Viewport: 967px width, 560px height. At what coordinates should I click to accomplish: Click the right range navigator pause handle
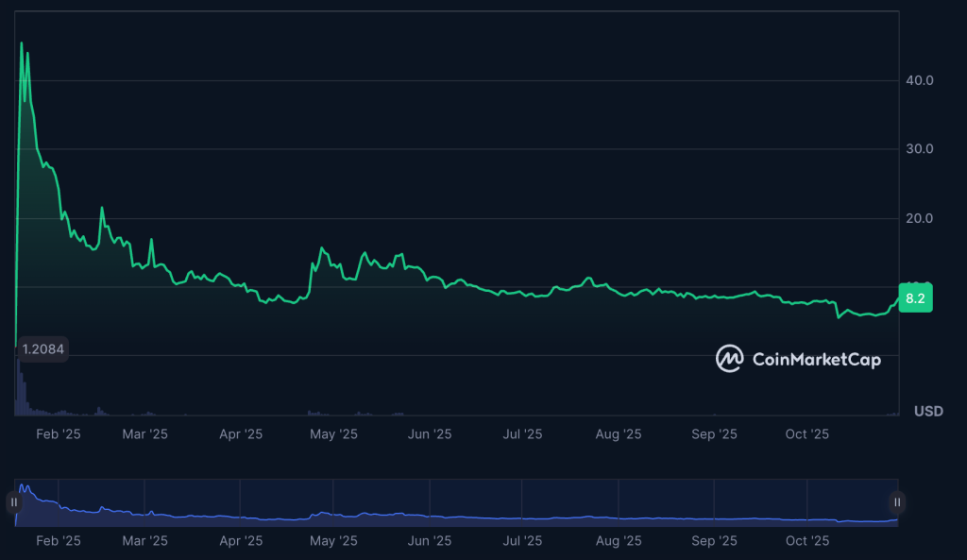coord(897,502)
